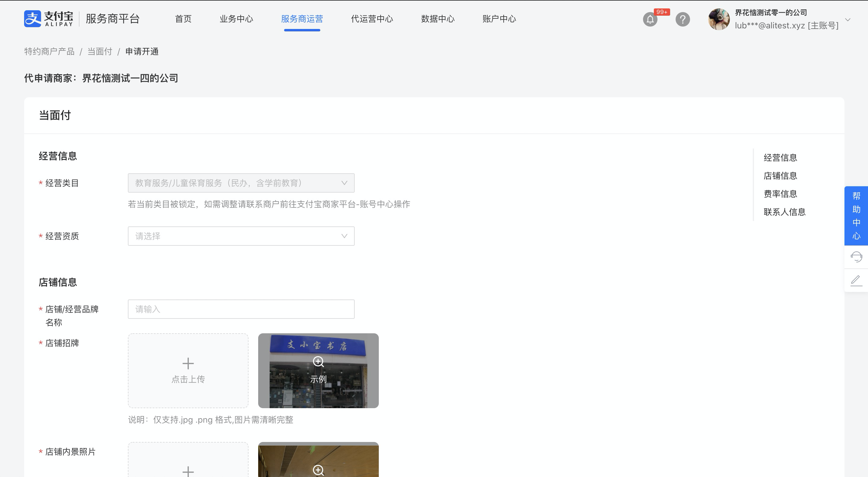Click the pencil feedback icon

[856, 281]
